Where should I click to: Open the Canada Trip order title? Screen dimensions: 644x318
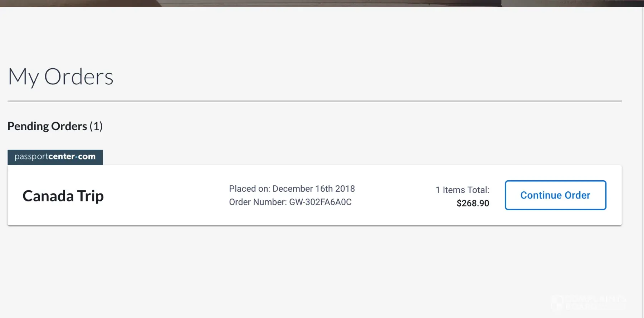[63, 196]
